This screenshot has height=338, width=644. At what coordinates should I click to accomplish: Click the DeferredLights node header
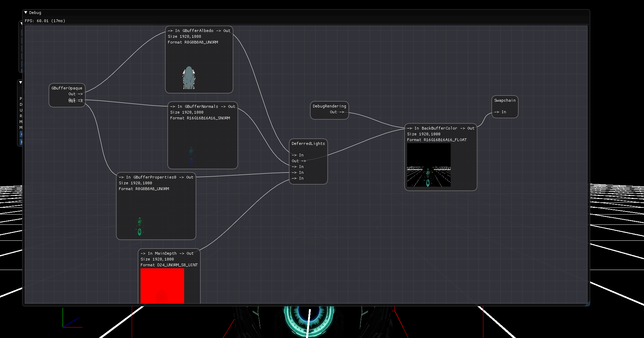[x=308, y=143]
